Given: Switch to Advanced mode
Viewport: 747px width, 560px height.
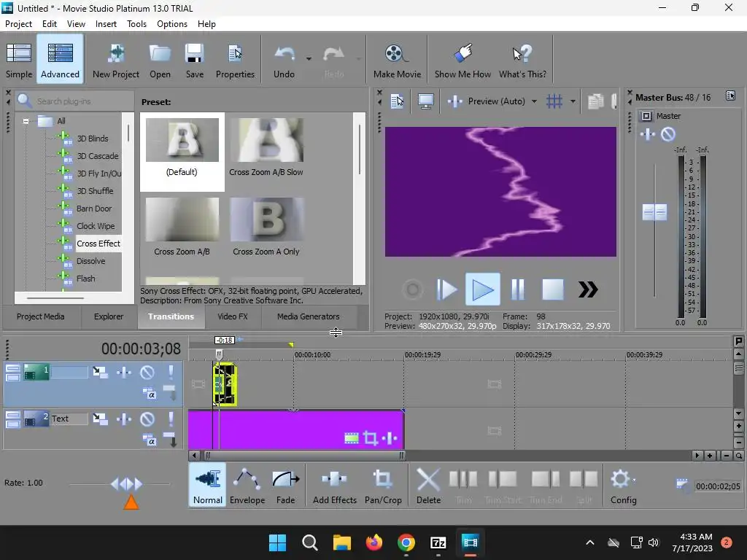Looking at the screenshot, I should (60, 60).
